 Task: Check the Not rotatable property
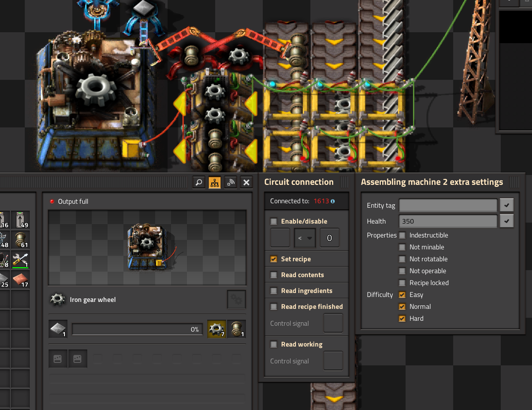[x=402, y=259]
